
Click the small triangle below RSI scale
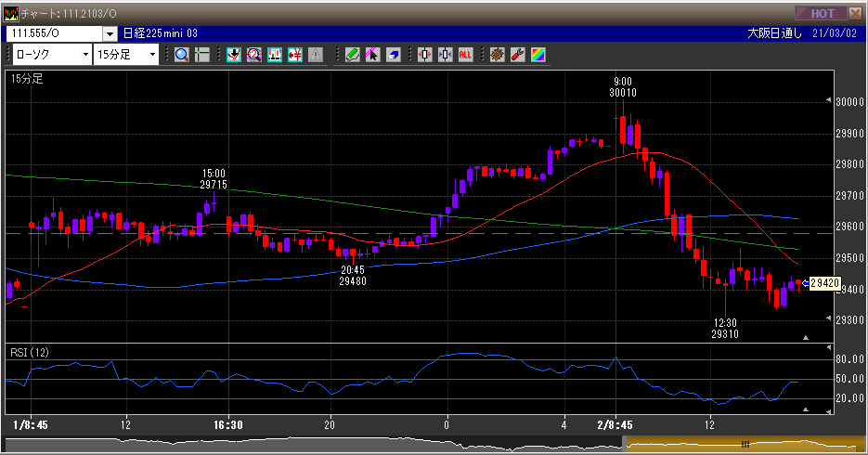point(806,409)
